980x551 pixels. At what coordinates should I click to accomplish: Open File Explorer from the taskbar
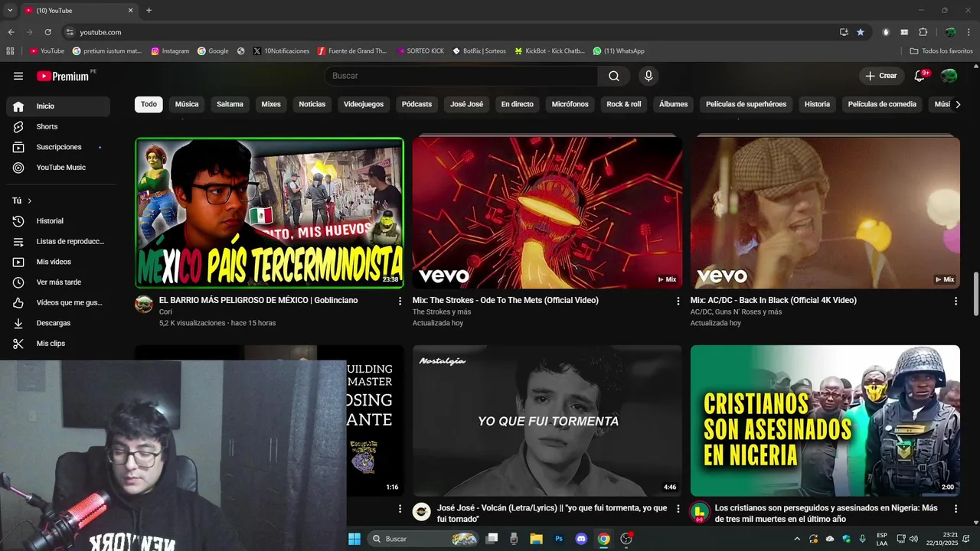click(536, 539)
